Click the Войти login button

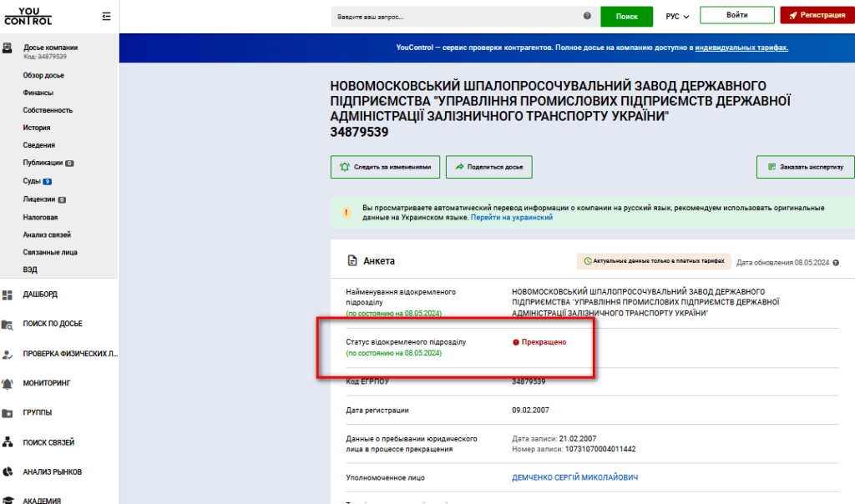(736, 15)
